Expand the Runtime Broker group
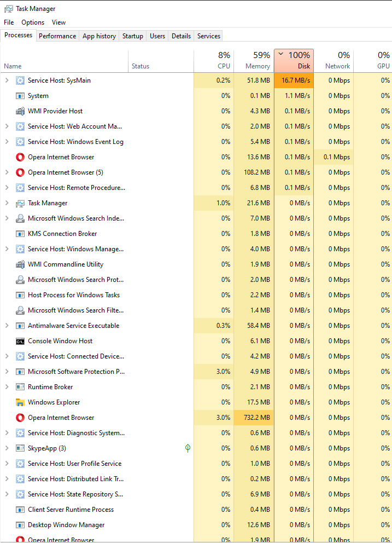 7,387
